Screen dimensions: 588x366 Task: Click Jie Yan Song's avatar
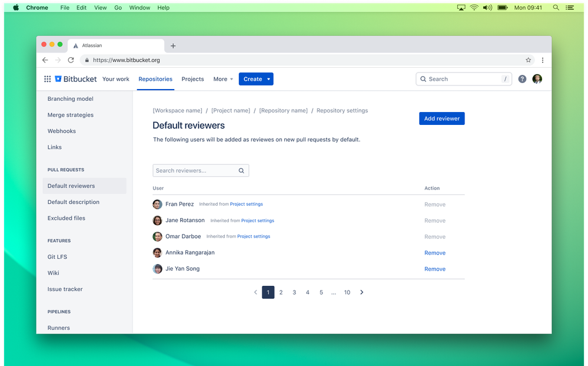coord(157,269)
